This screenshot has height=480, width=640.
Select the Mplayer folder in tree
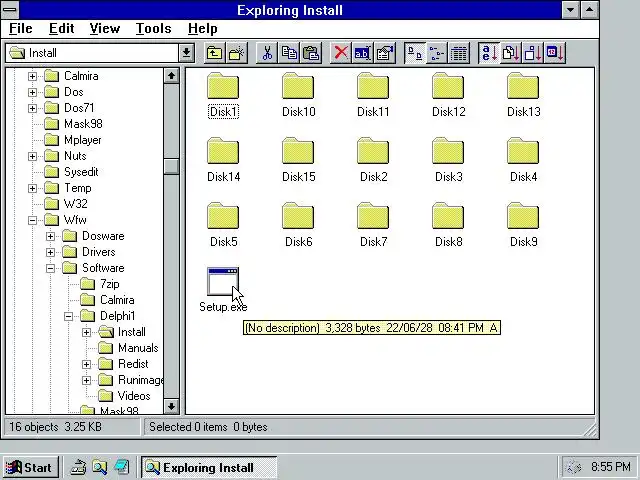73,140
